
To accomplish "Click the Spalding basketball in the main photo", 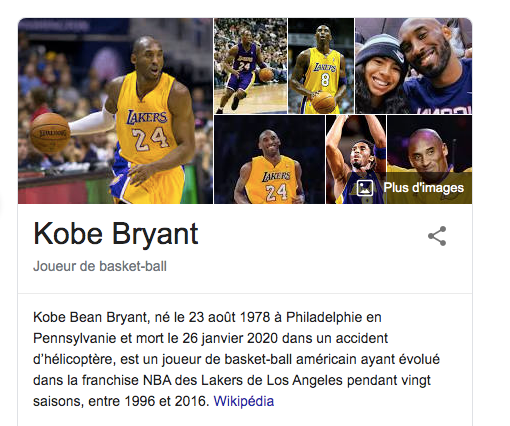I will pyautogui.click(x=50, y=133).
